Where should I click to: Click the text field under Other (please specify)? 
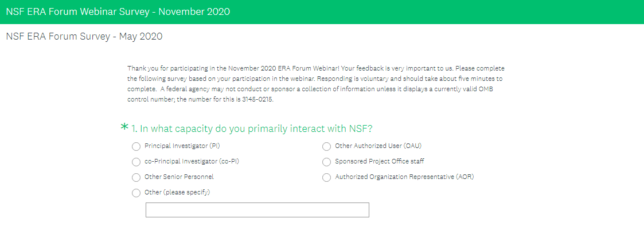257,209
